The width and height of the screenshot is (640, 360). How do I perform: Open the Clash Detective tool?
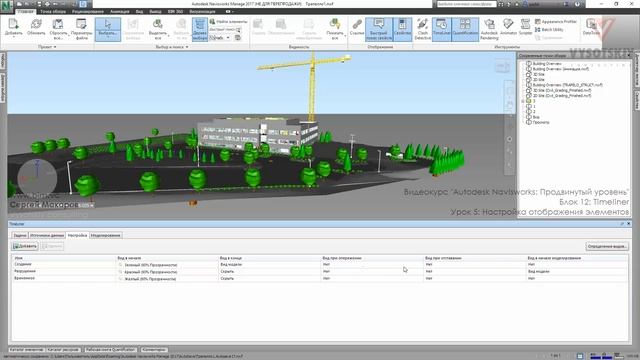(422, 29)
